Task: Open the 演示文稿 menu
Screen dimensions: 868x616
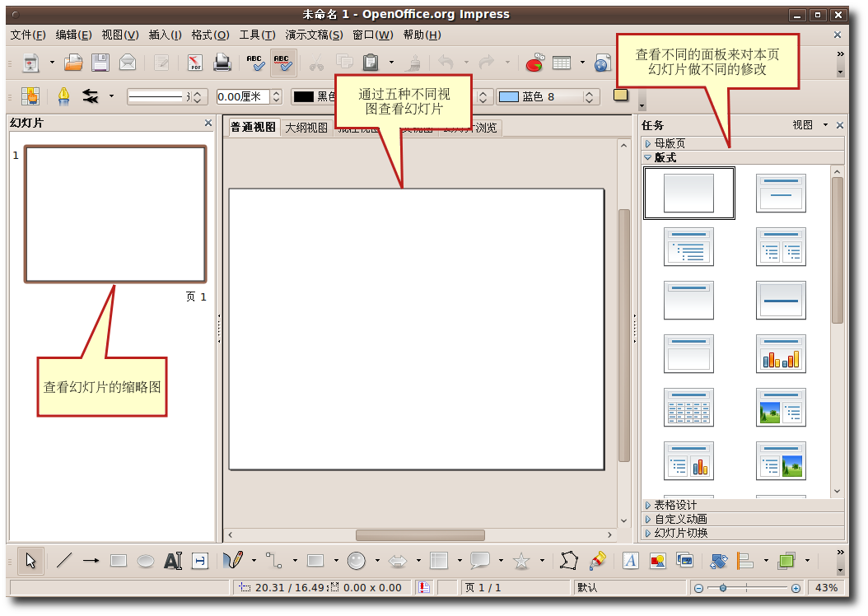Action: click(314, 35)
